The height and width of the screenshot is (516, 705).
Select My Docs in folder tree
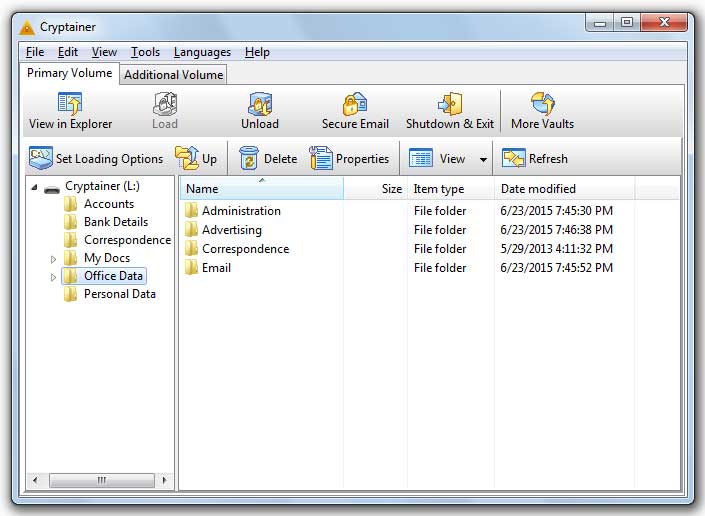(107, 258)
